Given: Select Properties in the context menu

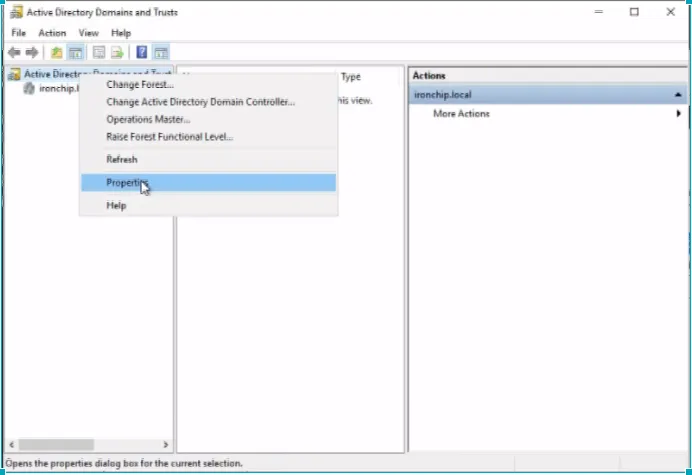Looking at the screenshot, I should pos(208,183).
